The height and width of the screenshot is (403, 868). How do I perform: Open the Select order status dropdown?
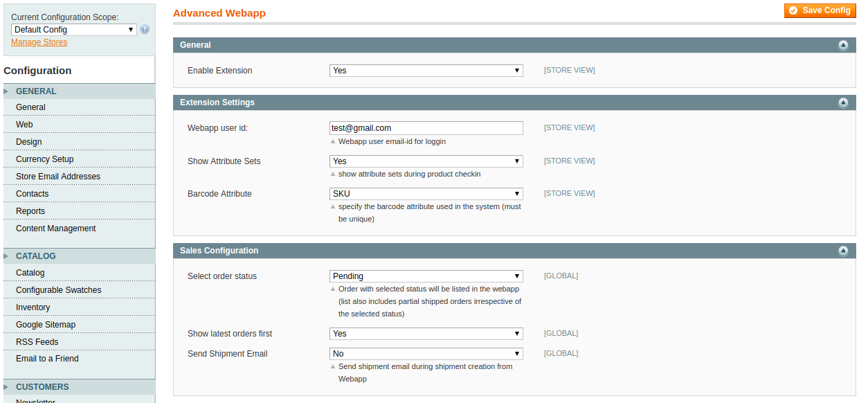point(426,276)
